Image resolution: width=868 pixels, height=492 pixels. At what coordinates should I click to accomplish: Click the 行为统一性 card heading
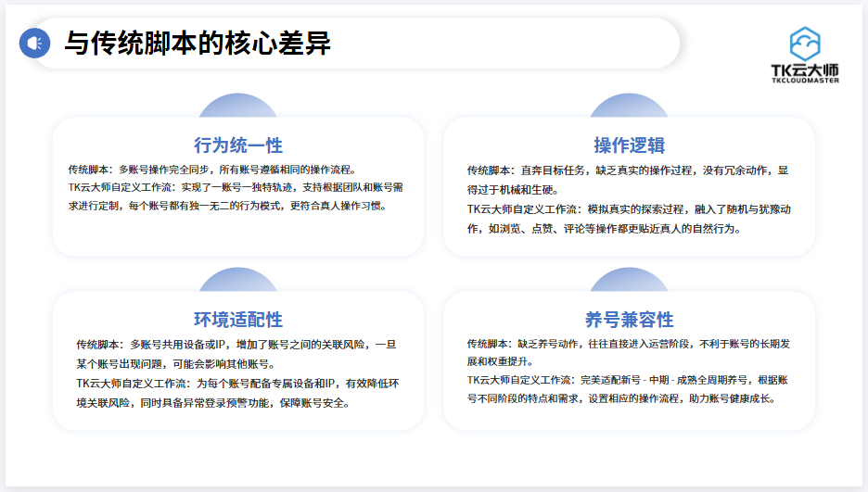point(238,145)
